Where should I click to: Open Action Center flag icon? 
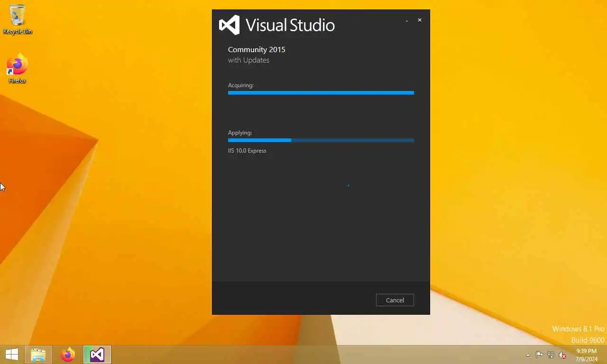[540, 355]
